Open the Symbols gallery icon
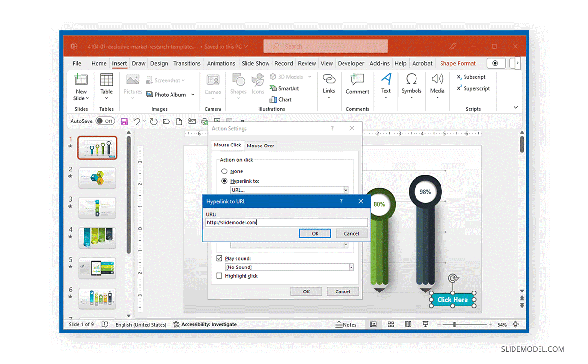 pyautogui.click(x=412, y=79)
